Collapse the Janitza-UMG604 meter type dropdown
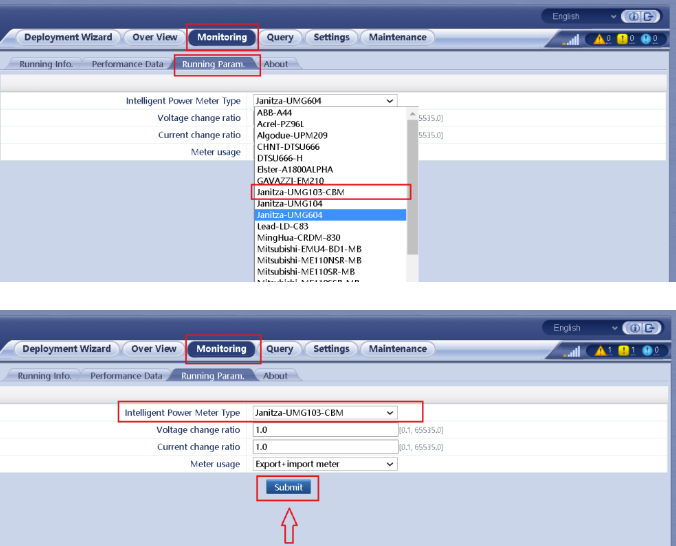Viewport: 676px width, 546px height. (325, 100)
